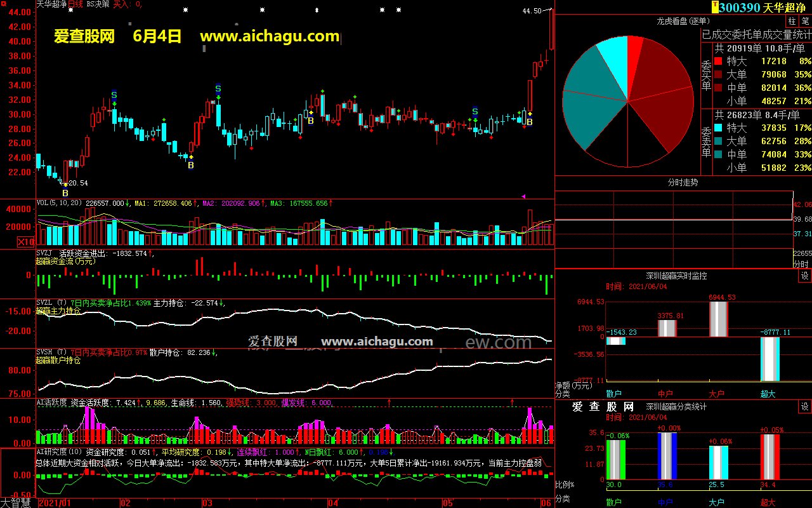This screenshot has height=508, width=812.
Task: Click the 柱 (bar) view button
Action: (x=792, y=22)
